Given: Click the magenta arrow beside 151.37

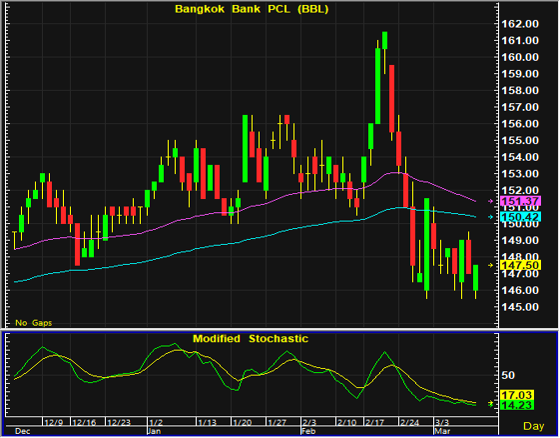Looking at the screenshot, I should pos(490,201).
